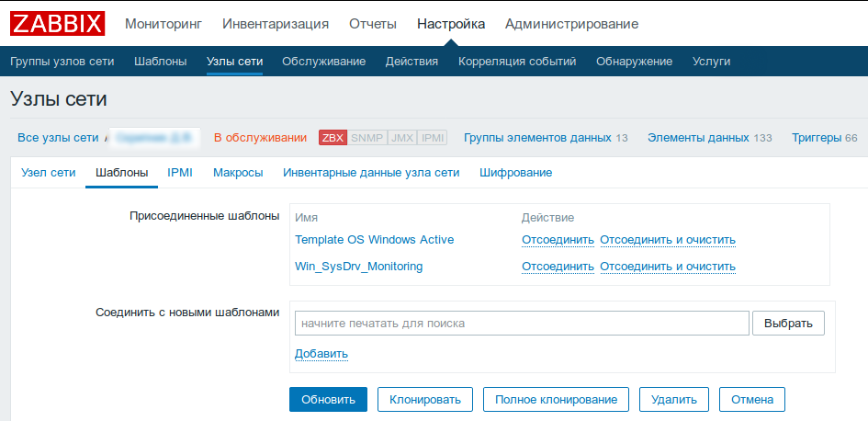The height and width of the screenshot is (421, 868).
Task: Click the Отмена button
Action: coord(752,399)
